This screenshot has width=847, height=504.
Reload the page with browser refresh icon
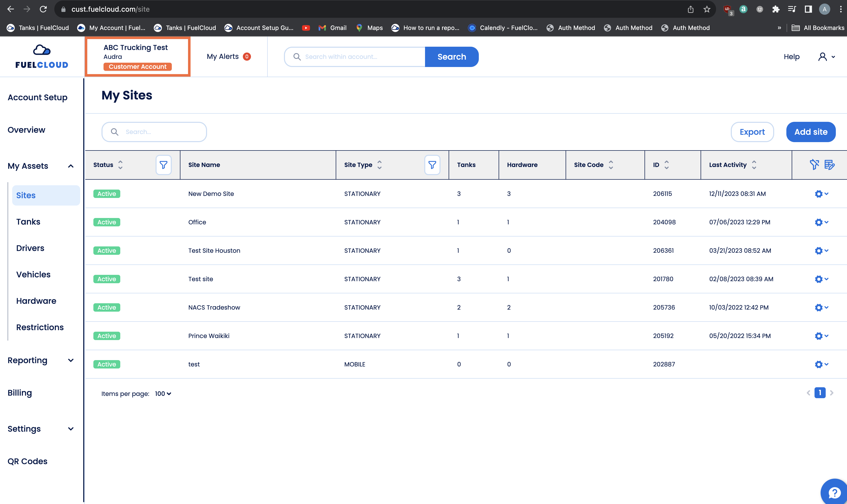[43, 9]
